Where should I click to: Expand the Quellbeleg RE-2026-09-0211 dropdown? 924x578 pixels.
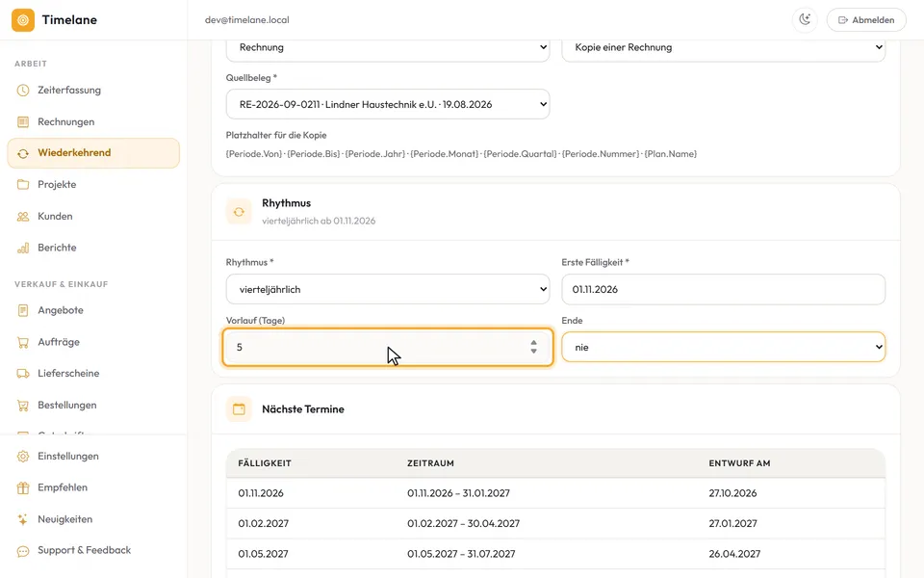click(388, 104)
